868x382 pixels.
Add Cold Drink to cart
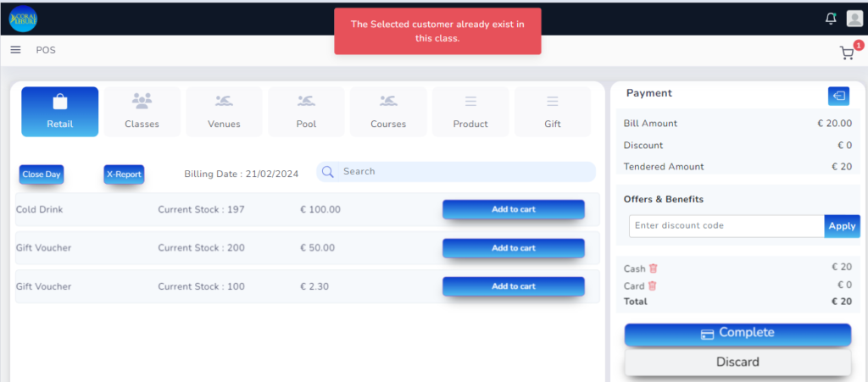point(513,209)
